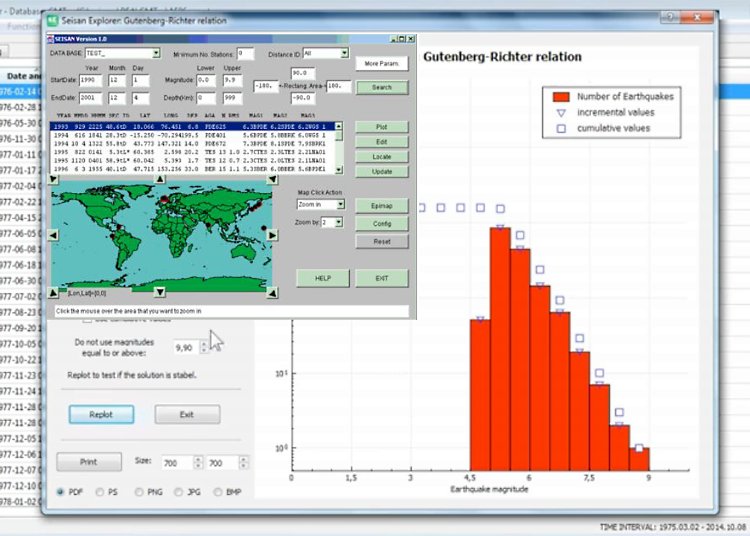Click the Minimum No. Stations field
Image resolution: width=750 pixels, height=536 pixels.
245,54
